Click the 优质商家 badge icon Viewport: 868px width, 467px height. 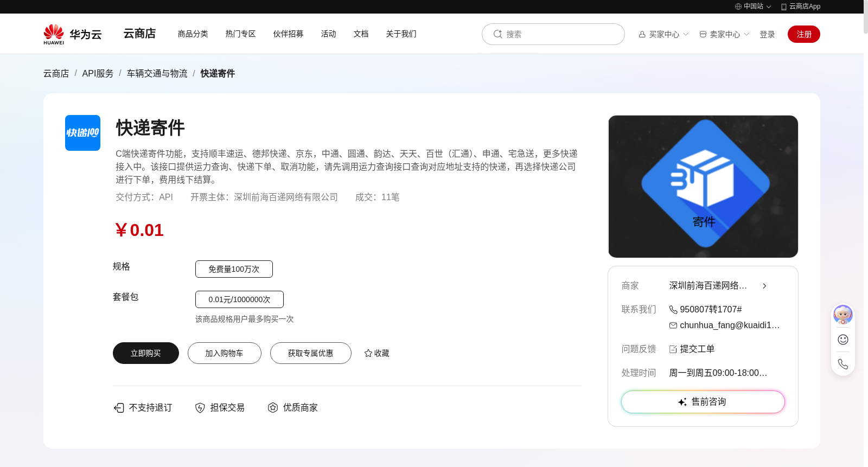(x=273, y=408)
